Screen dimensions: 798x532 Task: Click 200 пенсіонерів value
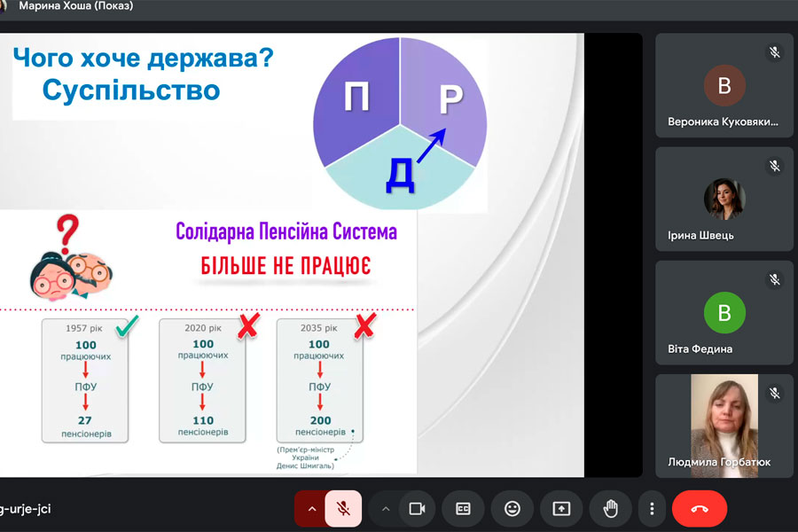pyautogui.click(x=320, y=426)
